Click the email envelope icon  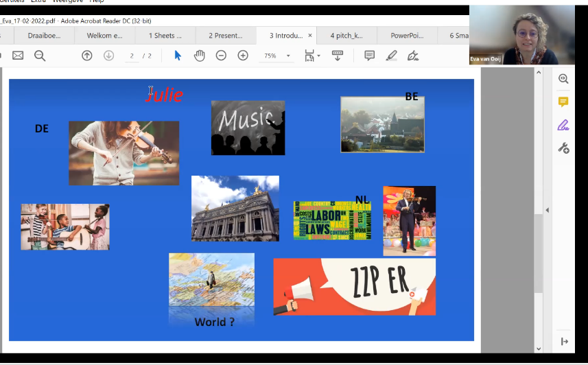tap(18, 56)
